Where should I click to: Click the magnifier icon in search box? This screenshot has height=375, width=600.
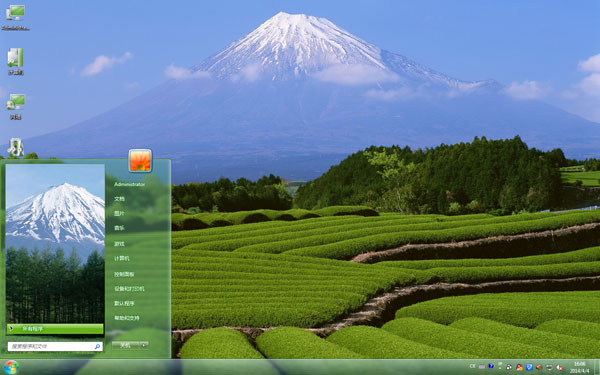(97, 346)
